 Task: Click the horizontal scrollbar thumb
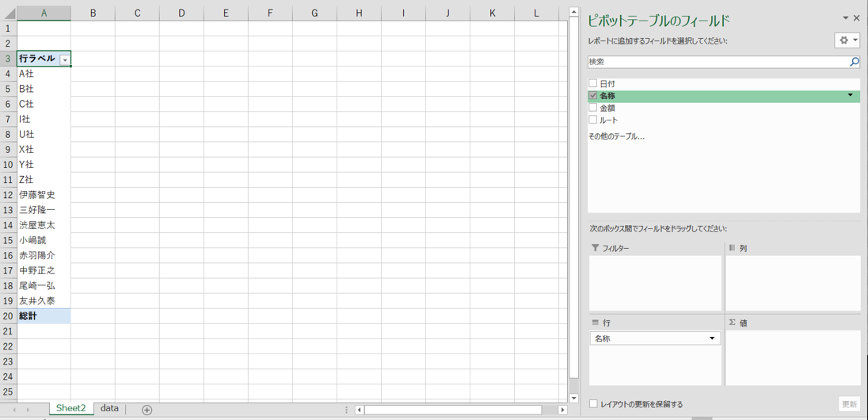click(x=453, y=410)
